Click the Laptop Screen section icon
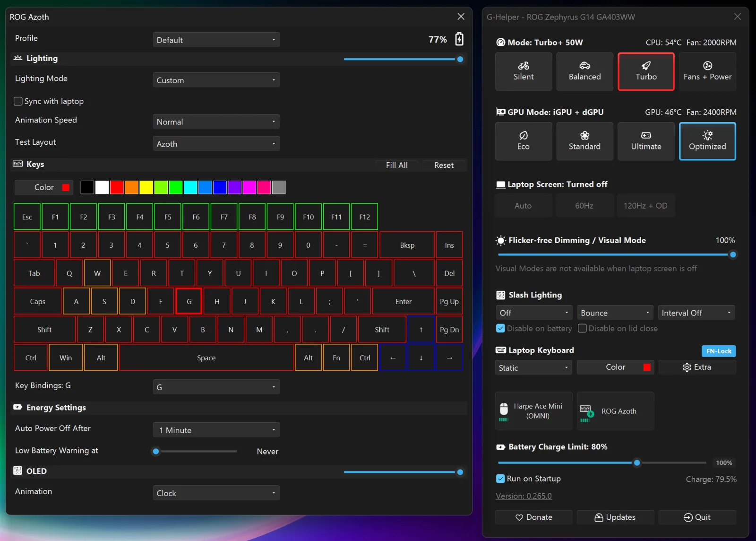Screen dimensions: 756x541 point(501,184)
